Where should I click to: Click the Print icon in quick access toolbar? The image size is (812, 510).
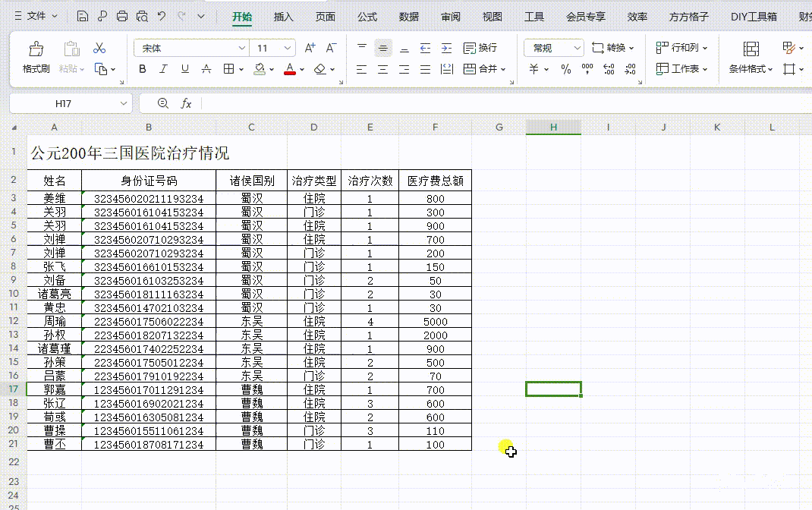click(121, 16)
